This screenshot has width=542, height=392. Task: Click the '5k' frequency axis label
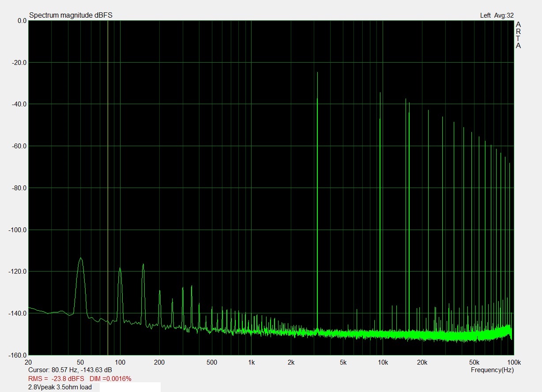click(343, 363)
